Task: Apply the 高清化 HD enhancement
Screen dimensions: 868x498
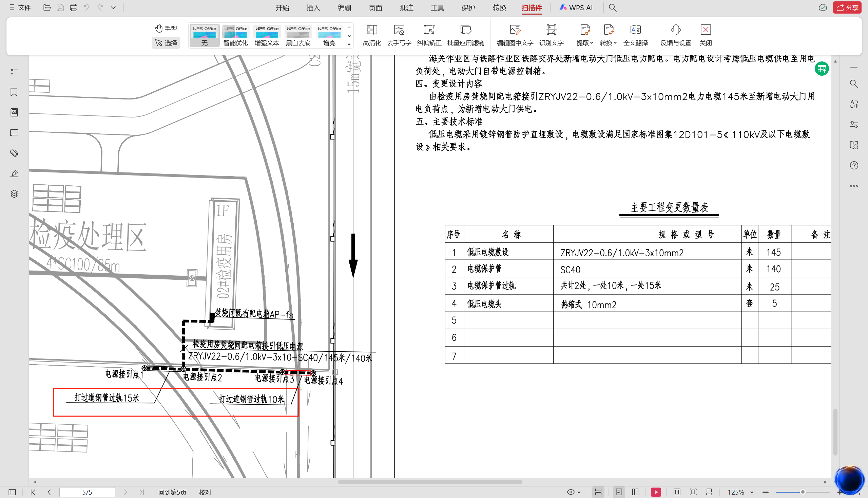Action: pyautogui.click(x=372, y=36)
